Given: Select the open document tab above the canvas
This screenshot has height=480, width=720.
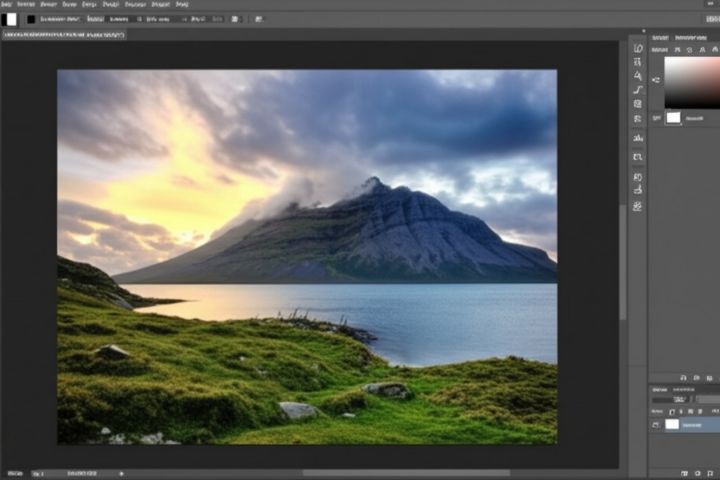Looking at the screenshot, I should [x=64, y=35].
